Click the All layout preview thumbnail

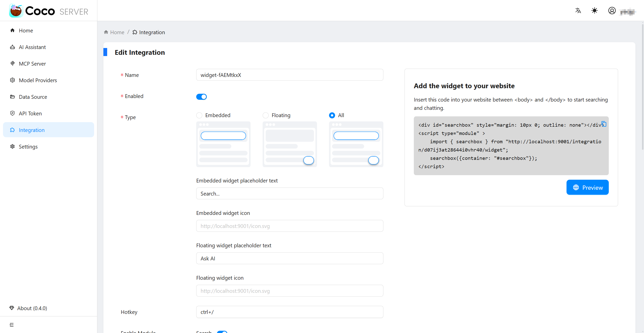point(356,144)
